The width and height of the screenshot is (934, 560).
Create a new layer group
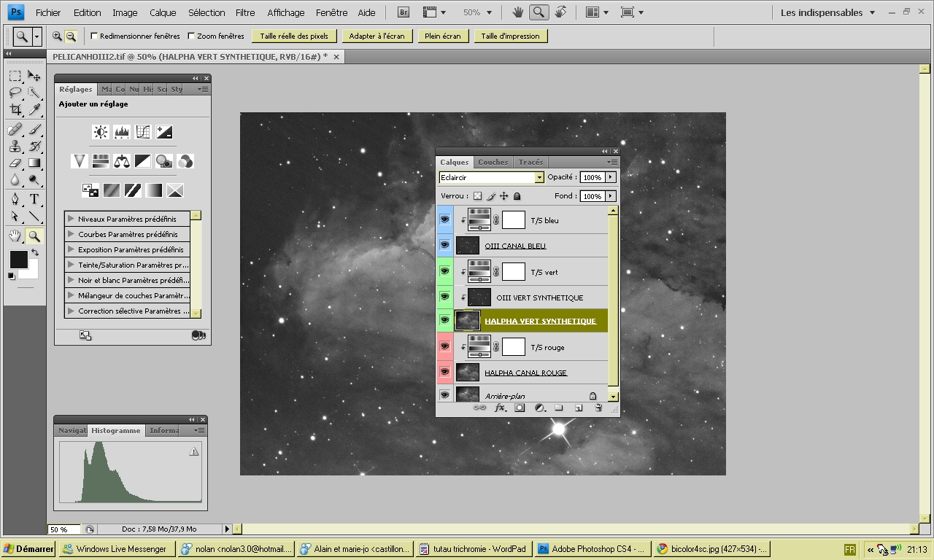pos(559,408)
